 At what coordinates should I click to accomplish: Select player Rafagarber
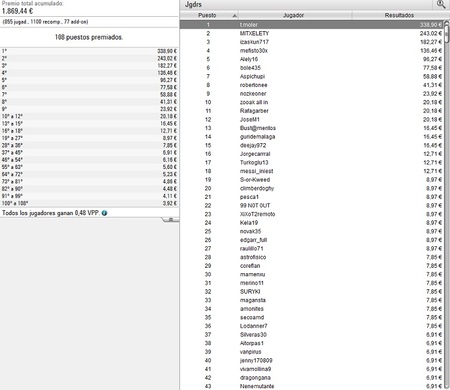point(254,111)
